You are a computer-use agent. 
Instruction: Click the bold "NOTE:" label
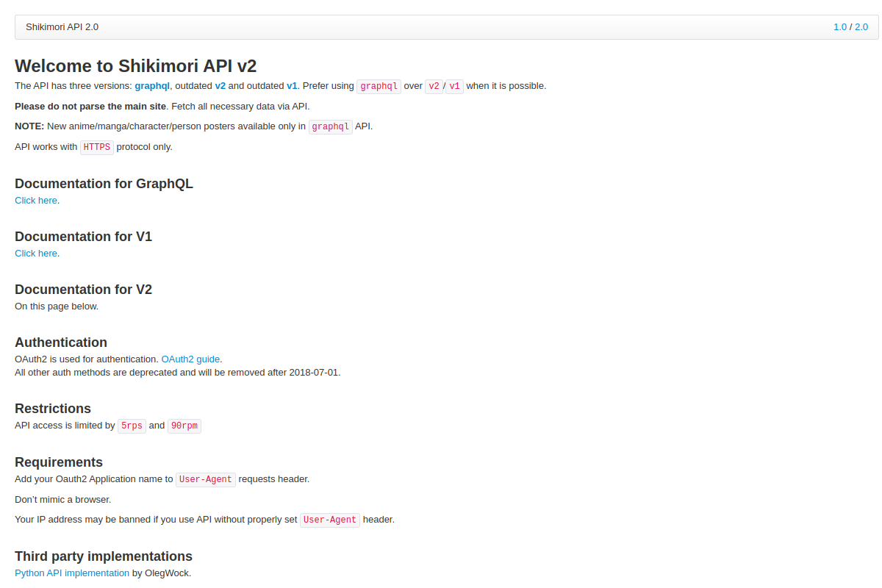(29, 126)
